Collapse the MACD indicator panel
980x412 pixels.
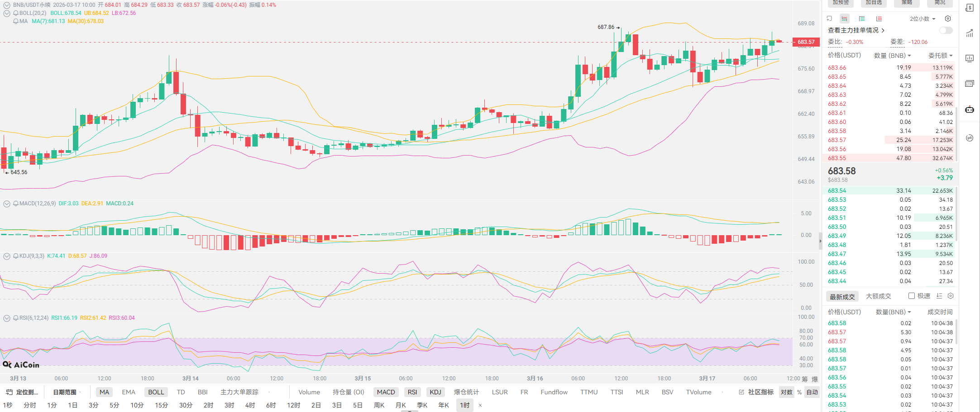pos(7,204)
